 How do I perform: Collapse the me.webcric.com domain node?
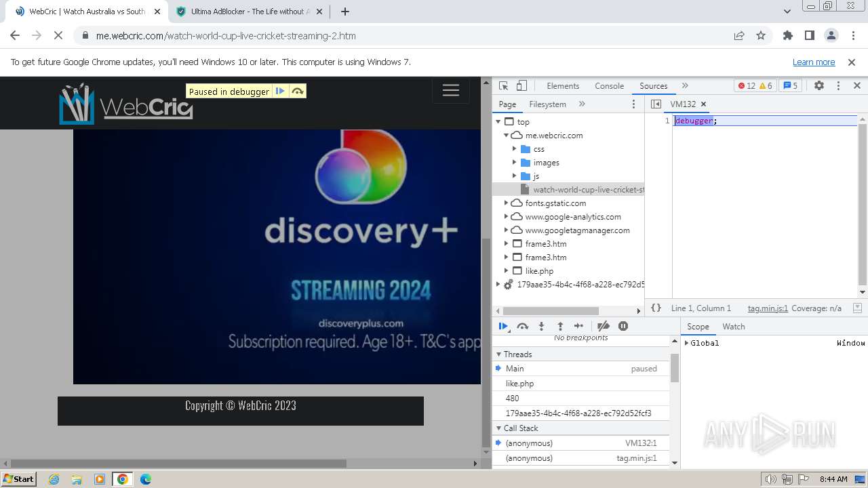(x=507, y=136)
